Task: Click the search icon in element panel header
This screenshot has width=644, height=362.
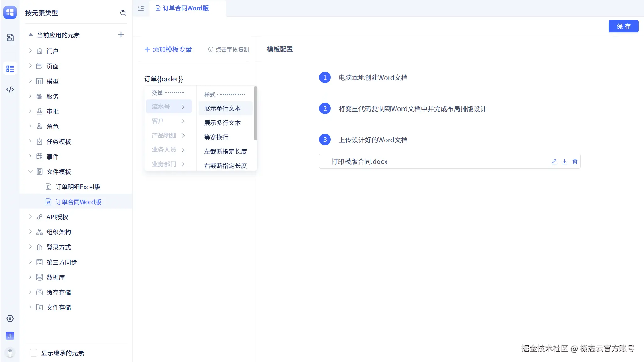Action: click(x=123, y=13)
